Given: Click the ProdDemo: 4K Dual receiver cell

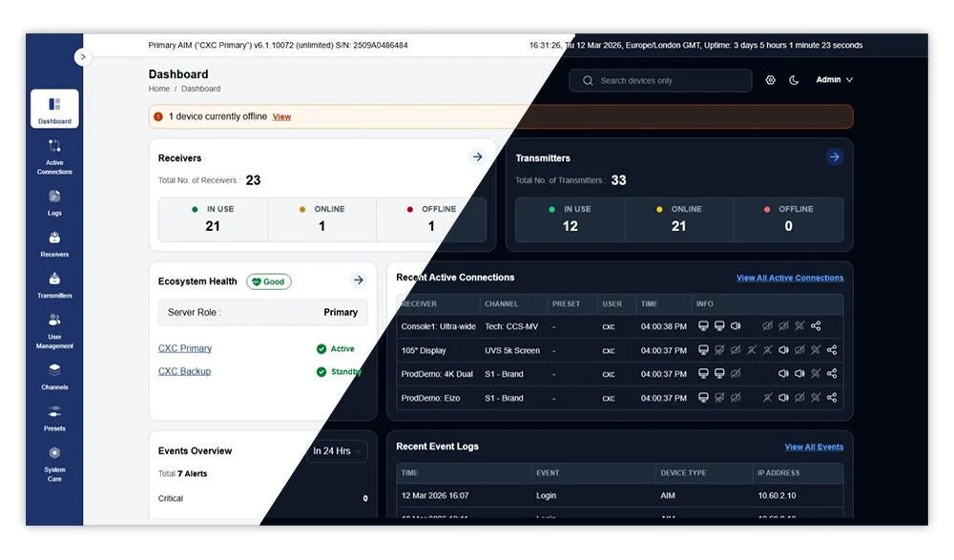Looking at the screenshot, I should pyautogui.click(x=437, y=374).
